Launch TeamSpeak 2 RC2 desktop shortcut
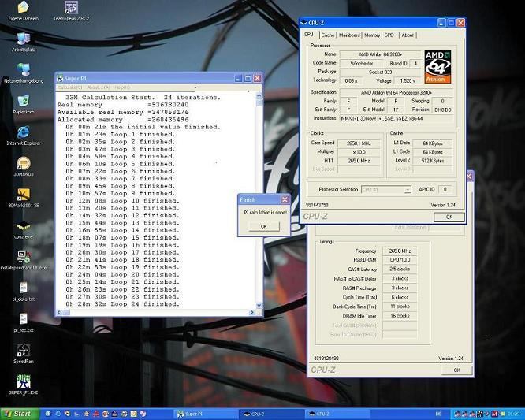 tap(71, 11)
